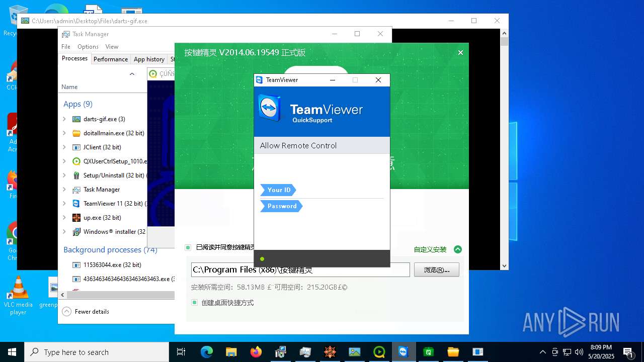Open File Explorer from taskbar
This screenshot has width=644, height=362.
[231, 352]
